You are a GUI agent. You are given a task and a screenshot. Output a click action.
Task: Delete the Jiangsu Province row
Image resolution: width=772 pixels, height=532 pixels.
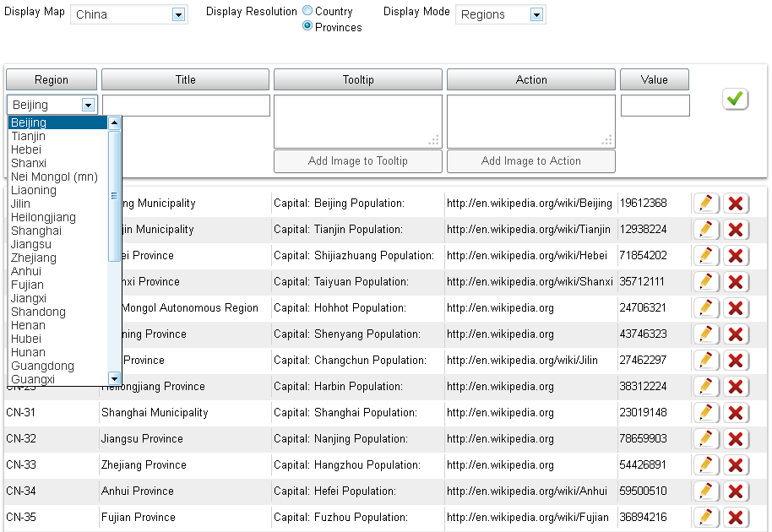coord(736,438)
